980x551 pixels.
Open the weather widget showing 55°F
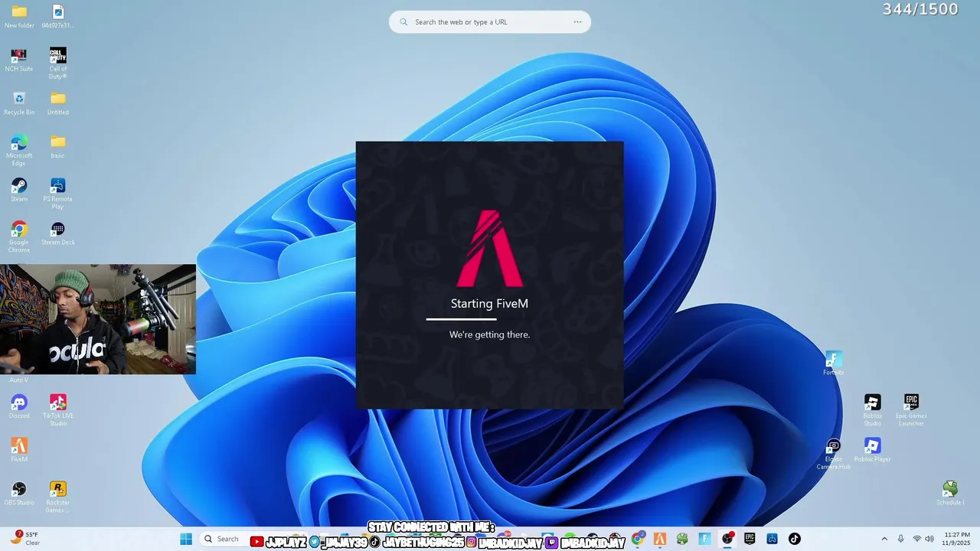pos(25,539)
